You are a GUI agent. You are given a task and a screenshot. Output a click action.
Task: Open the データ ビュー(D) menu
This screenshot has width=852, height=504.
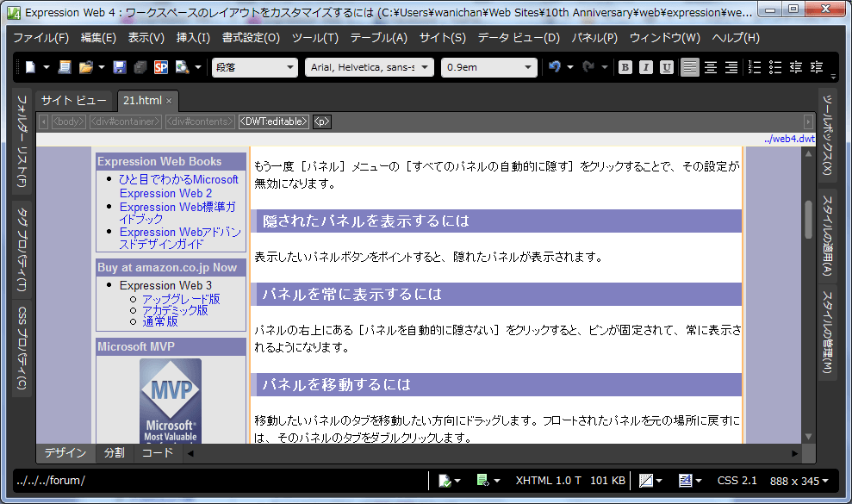click(519, 38)
